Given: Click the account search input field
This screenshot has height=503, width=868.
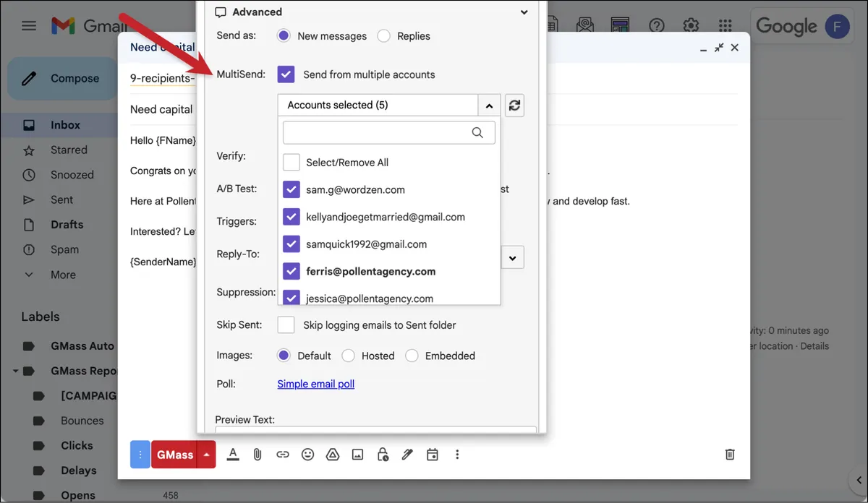Looking at the screenshot, I should (389, 132).
